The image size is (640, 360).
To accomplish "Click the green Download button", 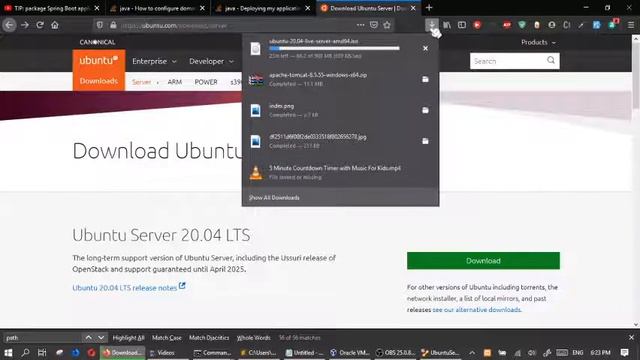I will click(x=483, y=261).
